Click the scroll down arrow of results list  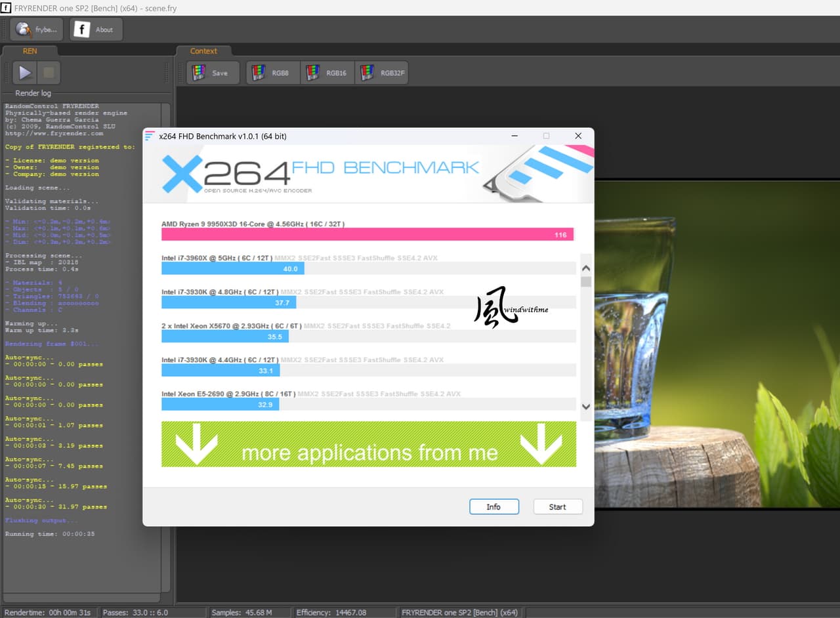(586, 406)
